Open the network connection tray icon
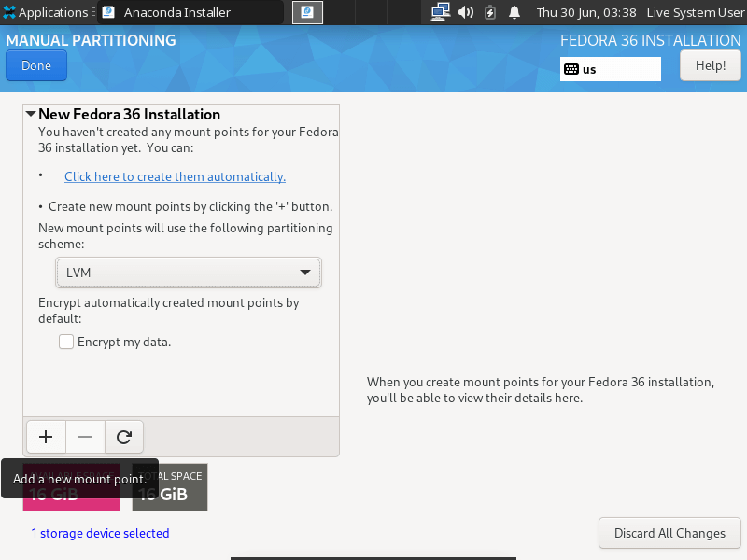This screenshot has height=560, width=747. (440, 13)
